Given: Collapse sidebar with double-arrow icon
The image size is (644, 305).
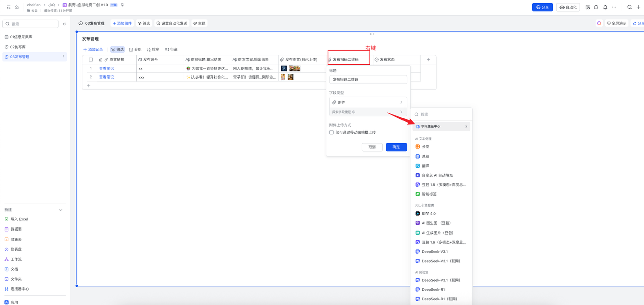Looking at the screenshot, I should click(x=64, y=24).
